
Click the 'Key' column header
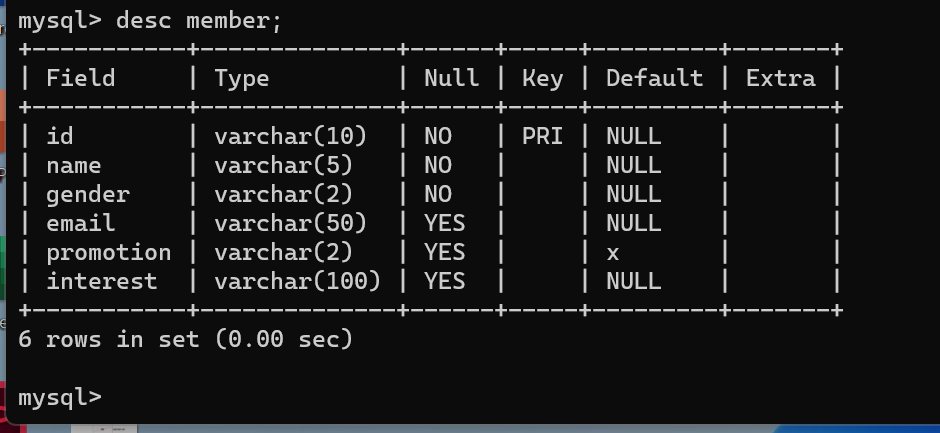pyautogui.click(x=543, y=79)
